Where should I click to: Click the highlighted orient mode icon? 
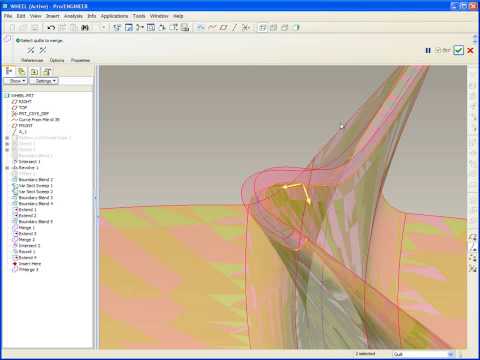[x=129, y=28]
